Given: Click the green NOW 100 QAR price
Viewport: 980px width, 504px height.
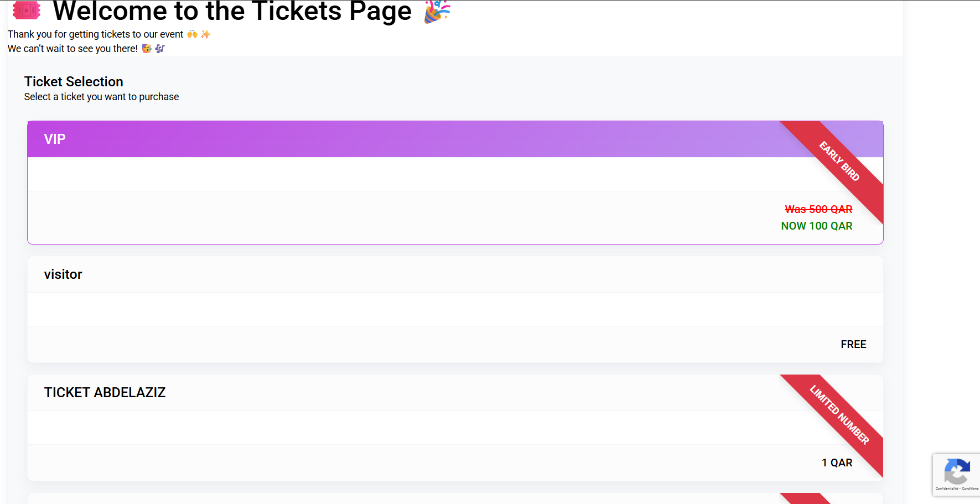Looking at the screenshot, I should click(x=816, y=226).
